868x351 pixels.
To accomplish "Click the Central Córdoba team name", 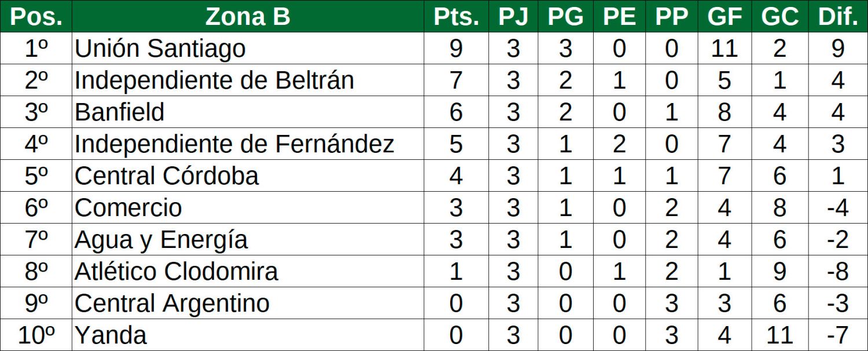I will point(167,176).
